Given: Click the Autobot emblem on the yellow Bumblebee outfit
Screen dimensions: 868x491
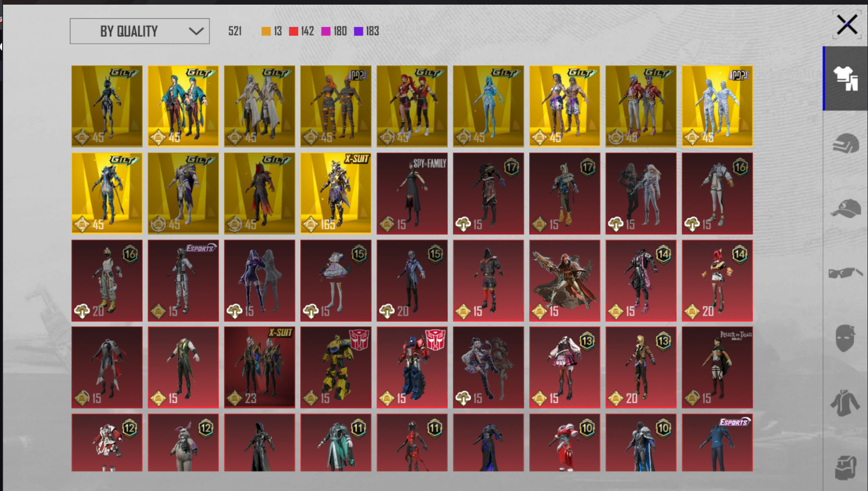Looking at the screenshot, I should (x=359, y=339).
